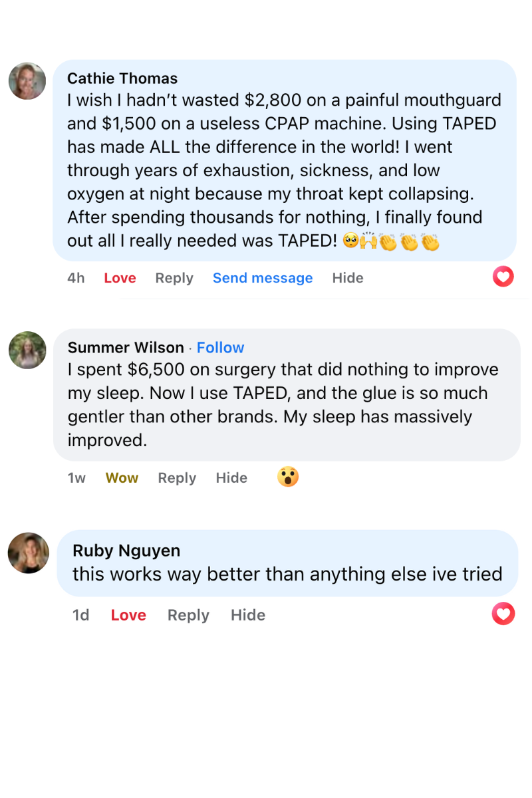Hide Summer Wilson's comment
The width and height of the screenshot is (532, 798).
pos(231,478)
